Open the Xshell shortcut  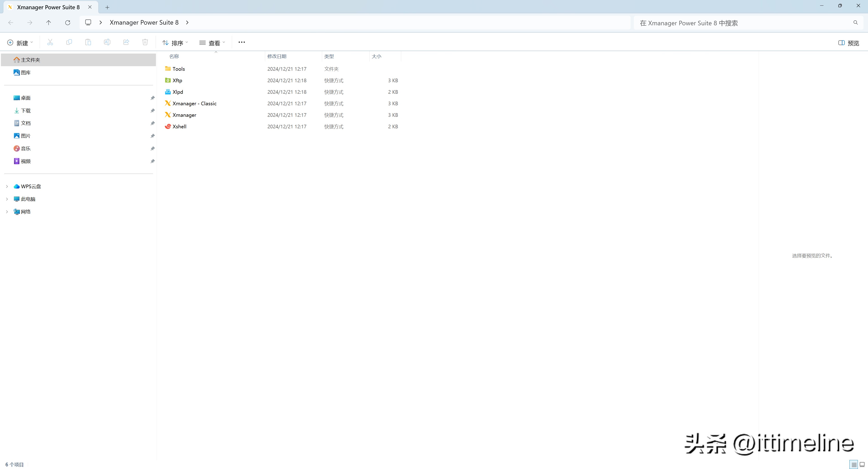tap(179, 127)
